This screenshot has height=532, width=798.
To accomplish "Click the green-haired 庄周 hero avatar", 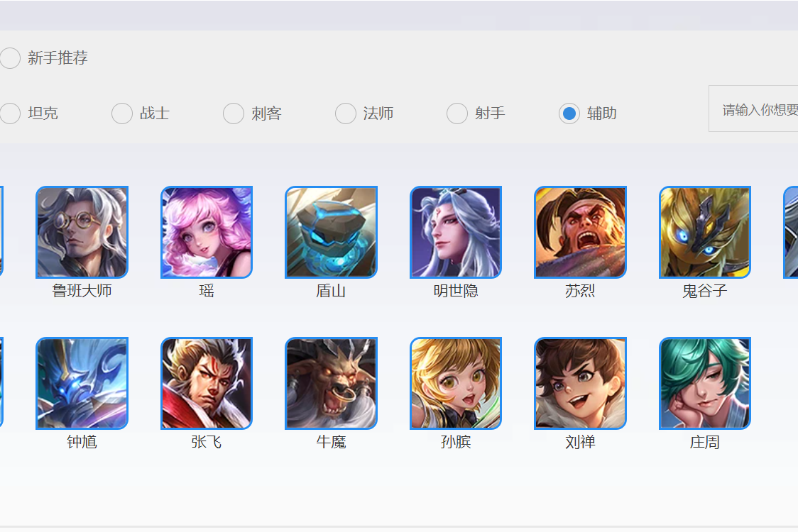I will tap(705, 384).
